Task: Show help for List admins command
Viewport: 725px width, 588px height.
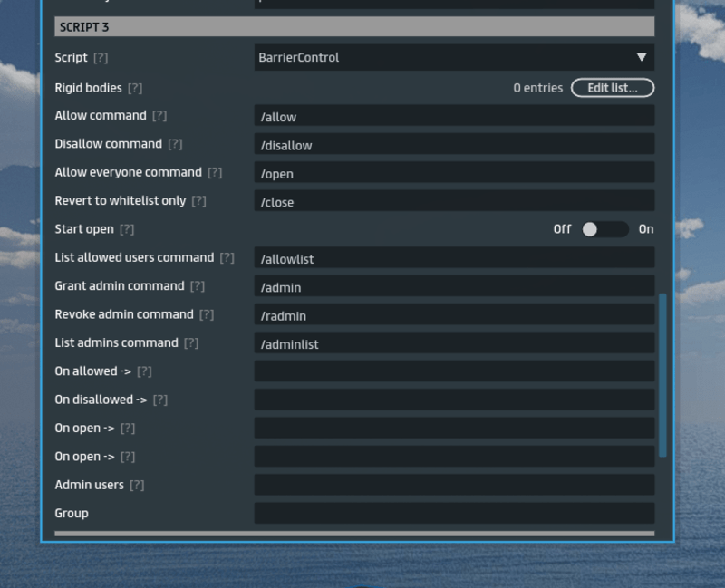Action: [191, 343]
